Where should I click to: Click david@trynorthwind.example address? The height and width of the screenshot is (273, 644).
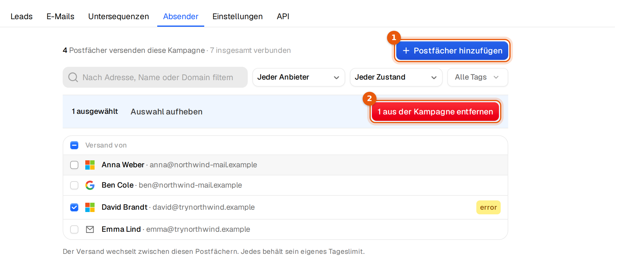click(x=204, y=207)
